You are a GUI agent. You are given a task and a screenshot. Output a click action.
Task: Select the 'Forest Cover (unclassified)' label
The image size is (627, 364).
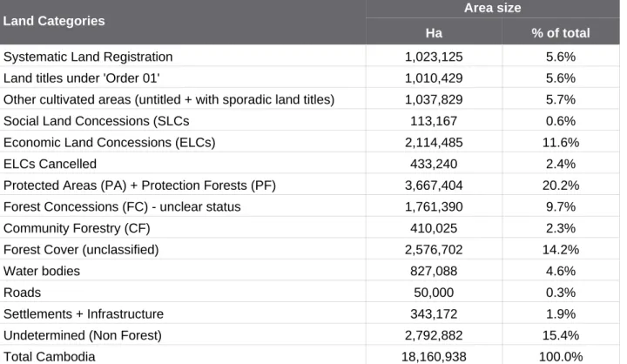click(x=81, y=250)
